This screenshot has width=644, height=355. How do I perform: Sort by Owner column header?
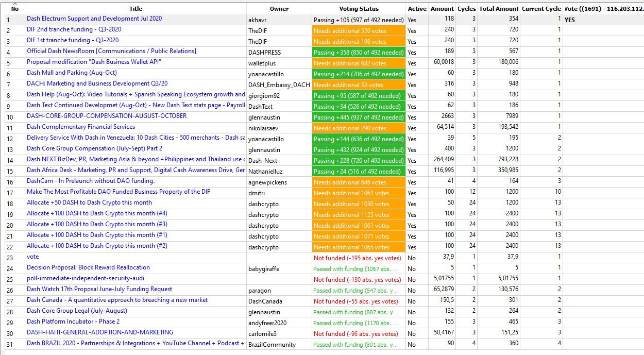point(279,9)
